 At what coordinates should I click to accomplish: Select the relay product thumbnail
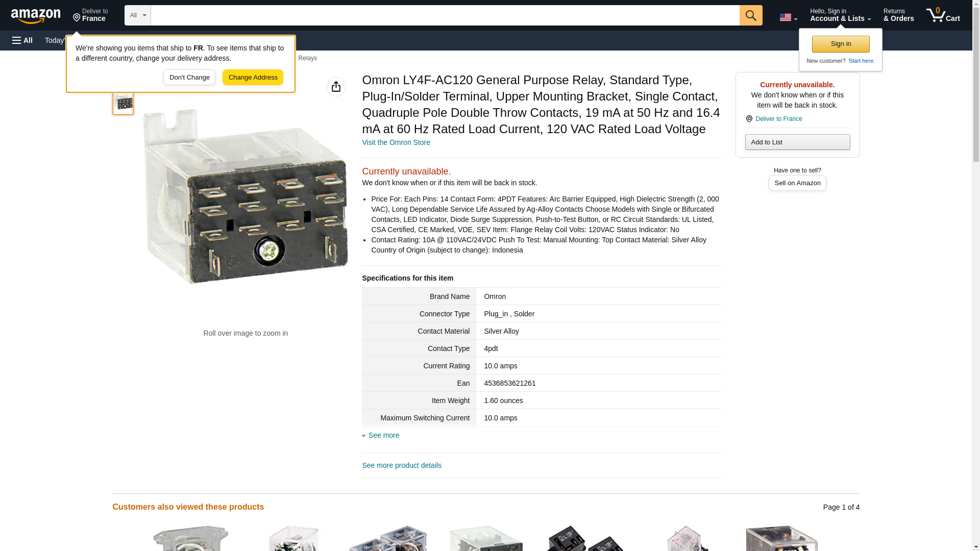tap(123, 103)
